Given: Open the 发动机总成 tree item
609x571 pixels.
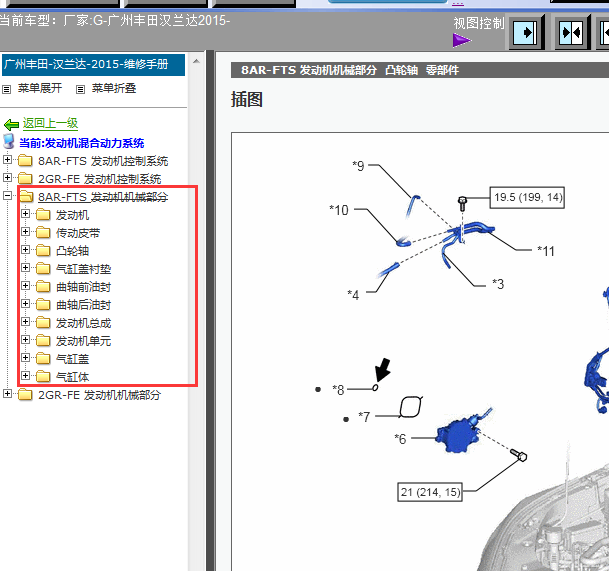Looking at the screenshot, I should (84, 323).
